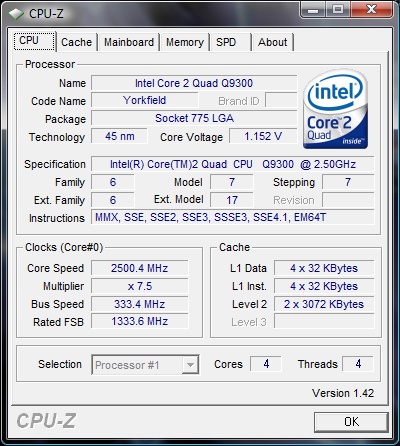Click the Cores count field
This screenshot has width=400, height=446.
pyautogui.click(x=266, y=364)
